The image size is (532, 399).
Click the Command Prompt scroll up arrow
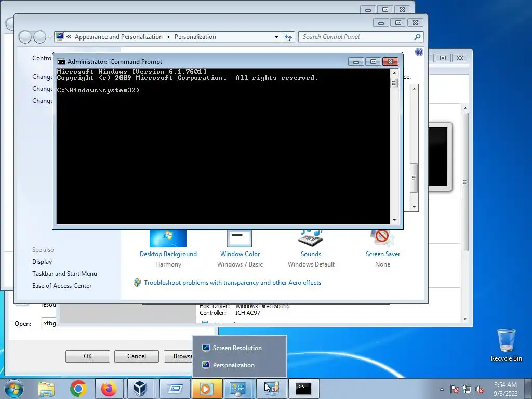pyautogui.click(x=394, y=73)
